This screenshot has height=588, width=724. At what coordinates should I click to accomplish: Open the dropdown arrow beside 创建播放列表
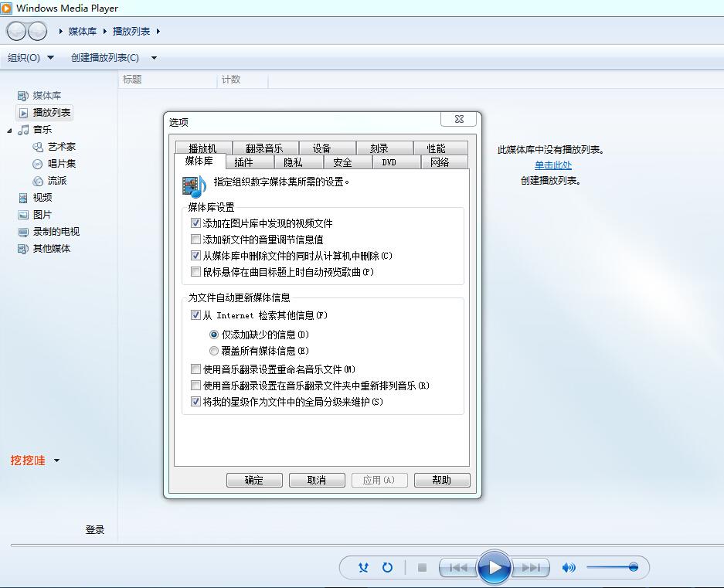coord(155,58)
